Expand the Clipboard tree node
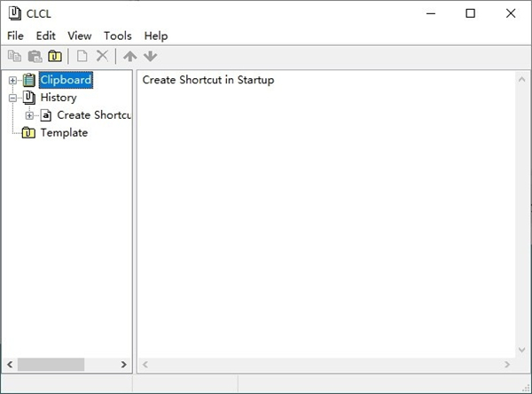 tap(12, 81)
